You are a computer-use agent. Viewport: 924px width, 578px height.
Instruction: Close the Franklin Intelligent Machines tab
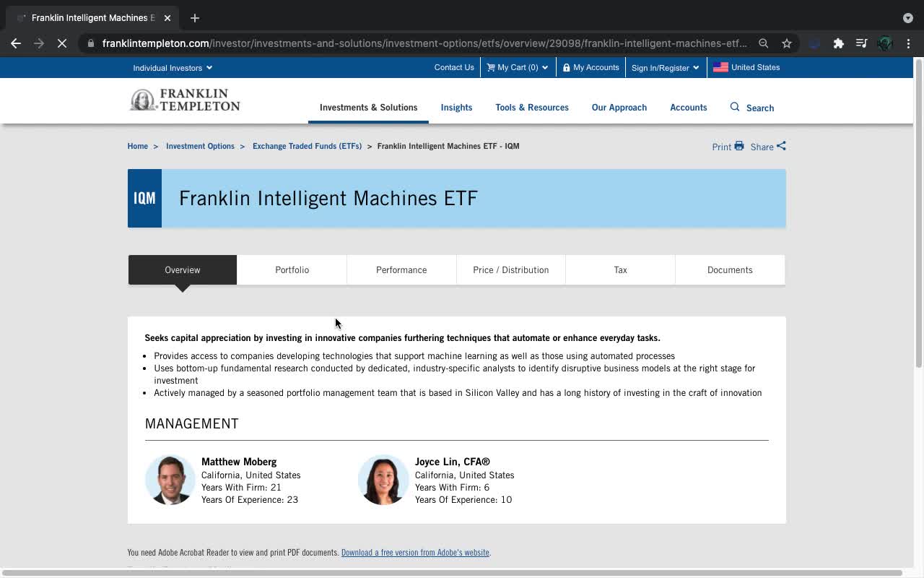coord(167,17)
